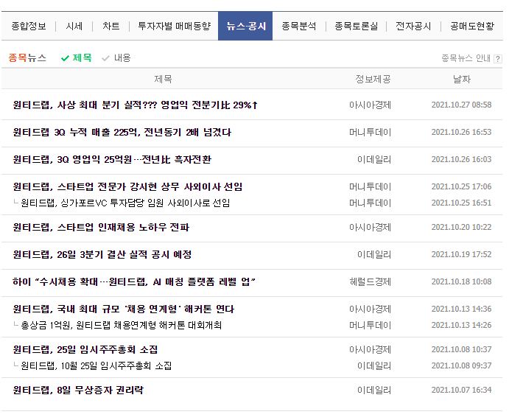Click 머니투데이 source on 16:51 row
The width and height of the screenshot is (509, 420).
coord(370,203)
